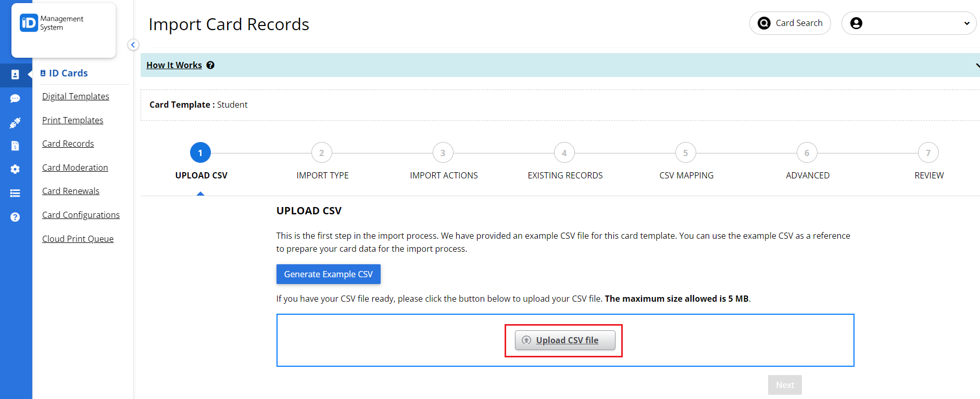Open the user account dropdown arrow
Viewport: 980px width, 399px height.
click(966, 23)
